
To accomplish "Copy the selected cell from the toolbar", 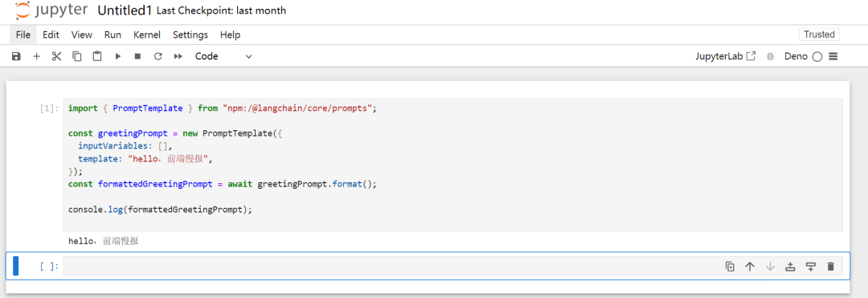I will [x=77, y=56].
